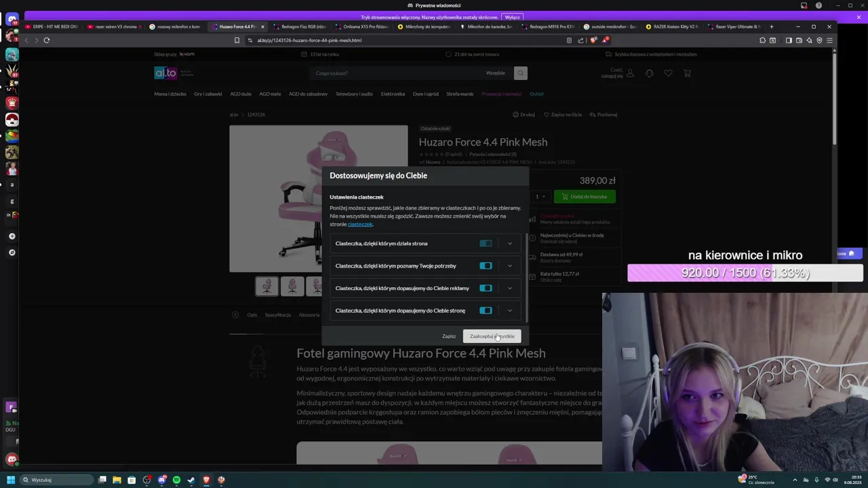Click 'Czego szukasz?' search field
Screen dimensions: 868x488
(397, 73)
